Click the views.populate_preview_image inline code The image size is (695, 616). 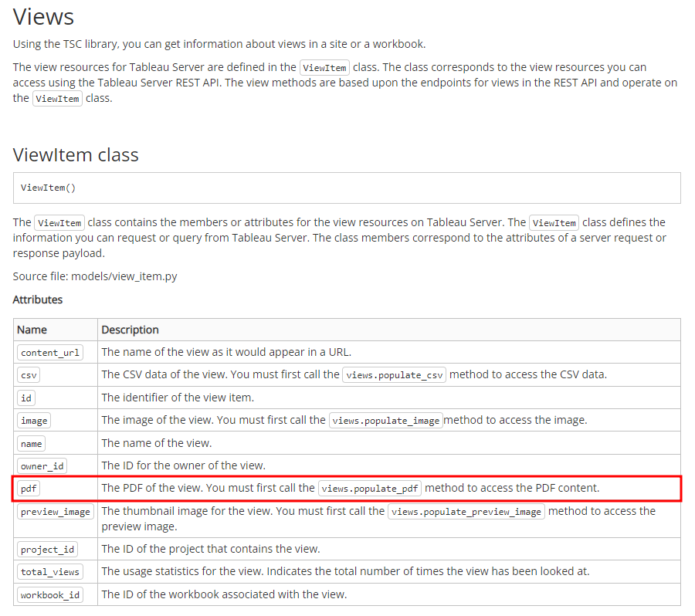click(466, 512)
